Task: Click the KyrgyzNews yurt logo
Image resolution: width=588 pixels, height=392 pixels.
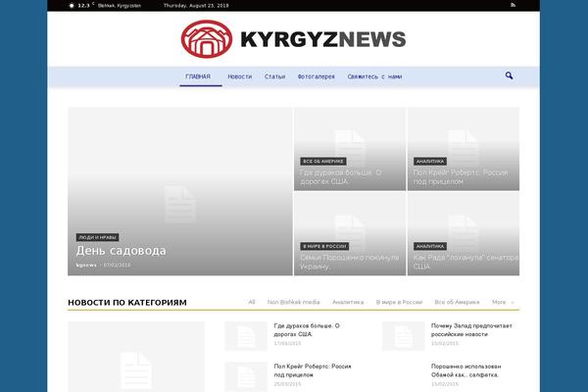Action: pyautogui.click(x=207, y=39)
